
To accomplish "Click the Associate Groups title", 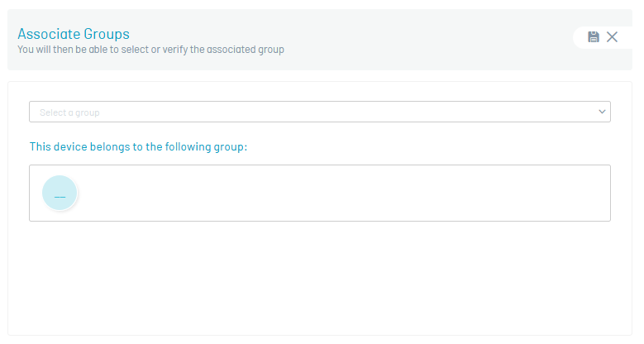I will point(74,34).
